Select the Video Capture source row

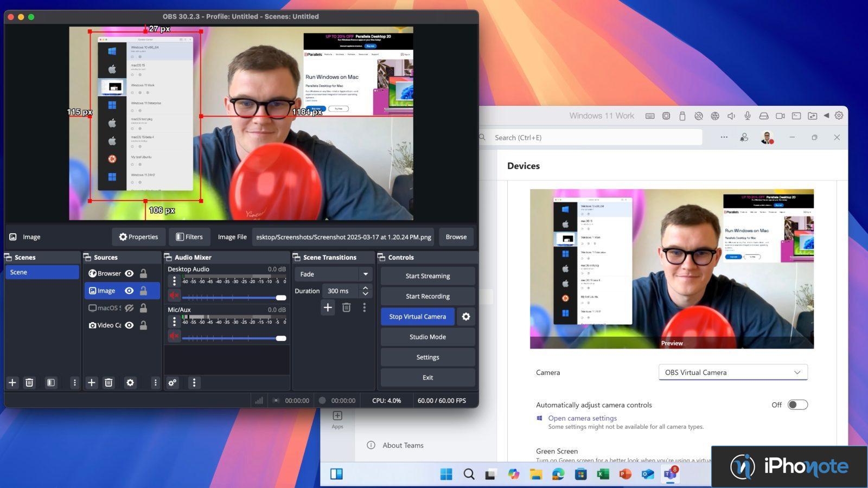click(122, 325)
